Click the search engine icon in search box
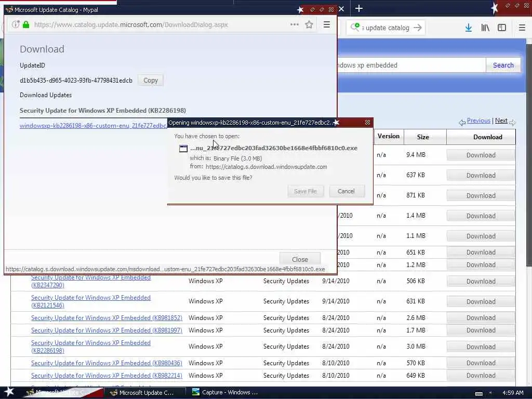 click(355, 27)
